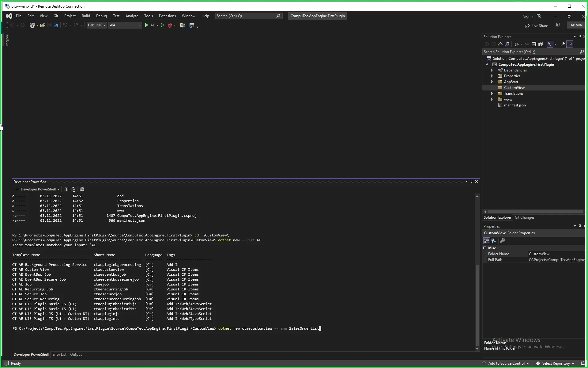The width and height of the screenshot is (588, 368).
Task: Scroll down in Developer PowerShell output
Action: click(477, 348)
